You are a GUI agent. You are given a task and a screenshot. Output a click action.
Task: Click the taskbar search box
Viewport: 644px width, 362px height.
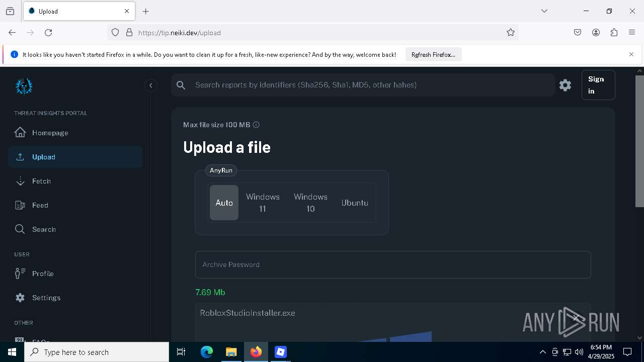(97, 352)
